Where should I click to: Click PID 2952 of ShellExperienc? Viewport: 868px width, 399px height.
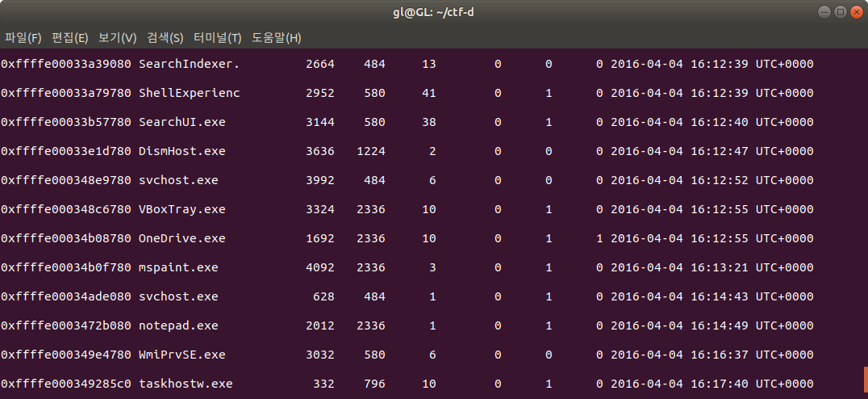tap(320, 93)
